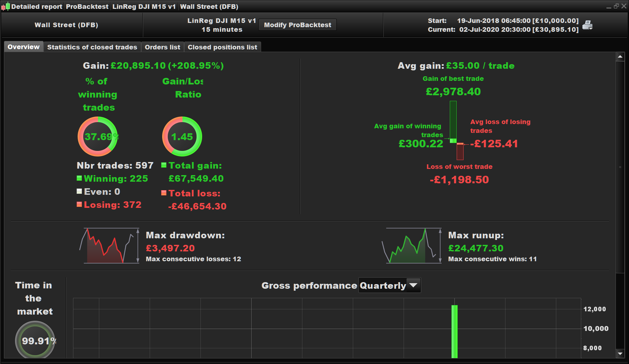The height and width of the screenshot is (364, 629).
Task: Open the Closed positions list tab
Action: point(222,47)
